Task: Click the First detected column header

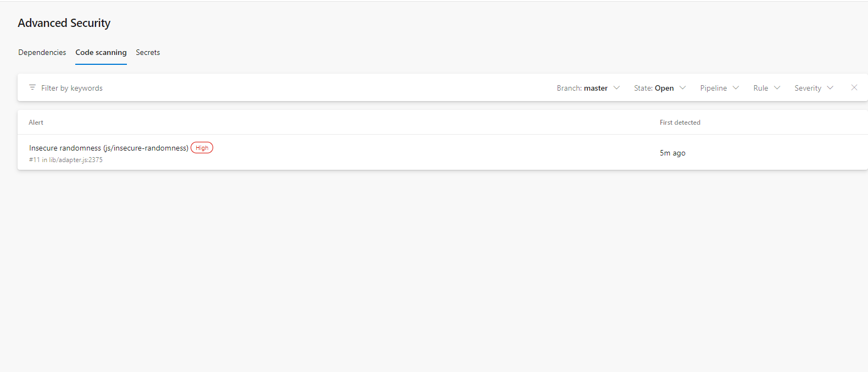Action: 680,123
